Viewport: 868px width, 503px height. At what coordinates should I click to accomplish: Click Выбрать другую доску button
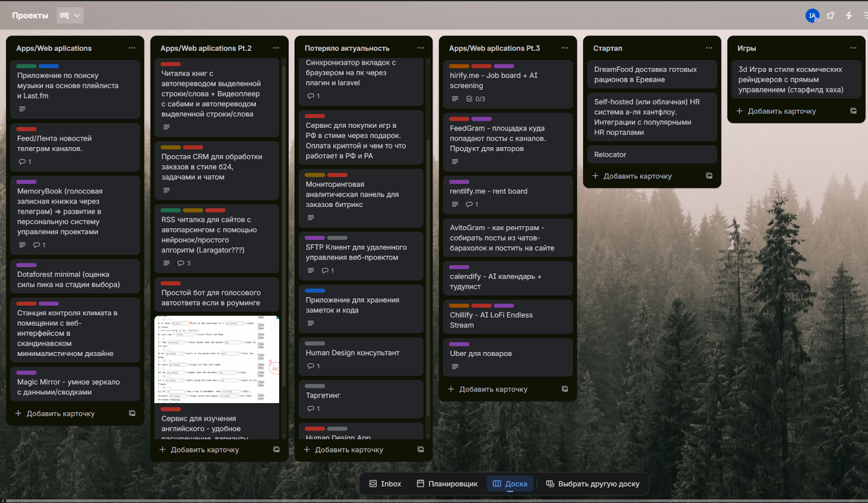[x=592, y=484]
